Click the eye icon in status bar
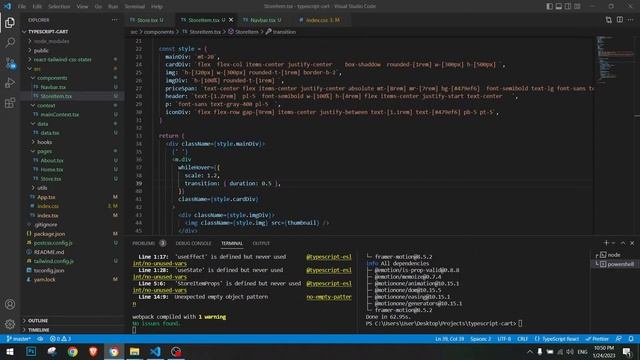640x360 pixels. [40, 339]
